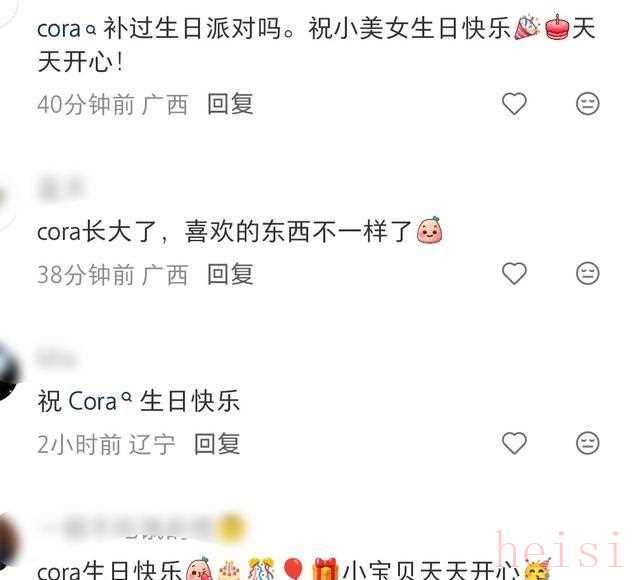Screen dimensions: 640x580
Task: Open the blurred username above '祝 Cora 生日快乐'
Action: (57, 358)
